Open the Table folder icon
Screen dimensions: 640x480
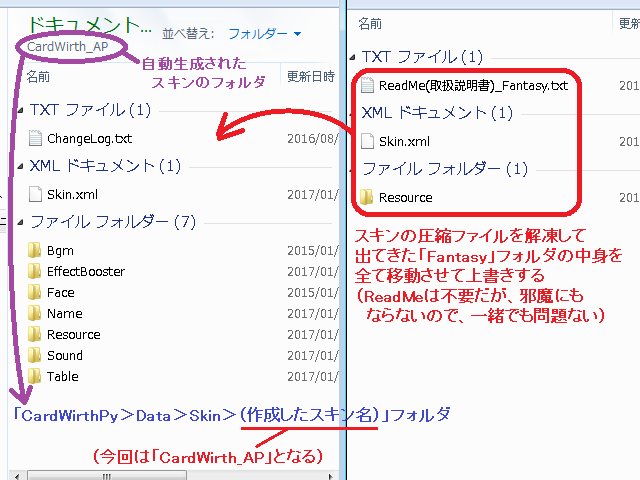click(x=35, y=376)
